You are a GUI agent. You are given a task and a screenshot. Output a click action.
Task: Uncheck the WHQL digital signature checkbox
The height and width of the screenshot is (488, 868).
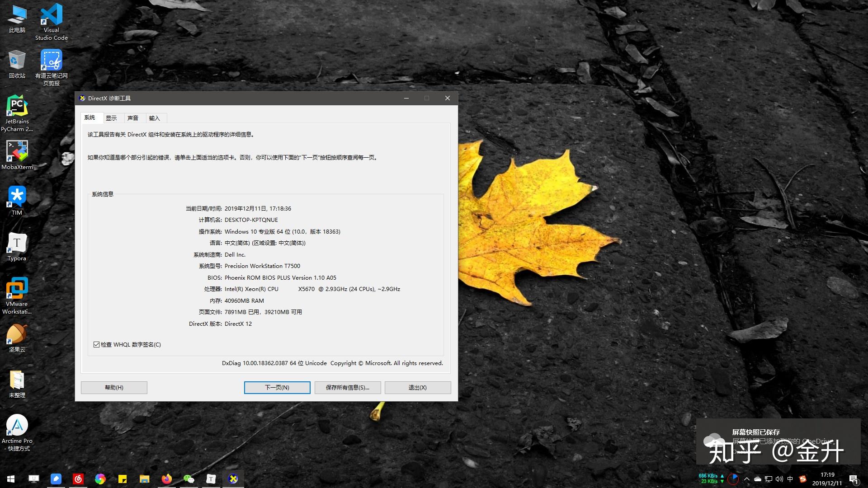pos(96,345)
